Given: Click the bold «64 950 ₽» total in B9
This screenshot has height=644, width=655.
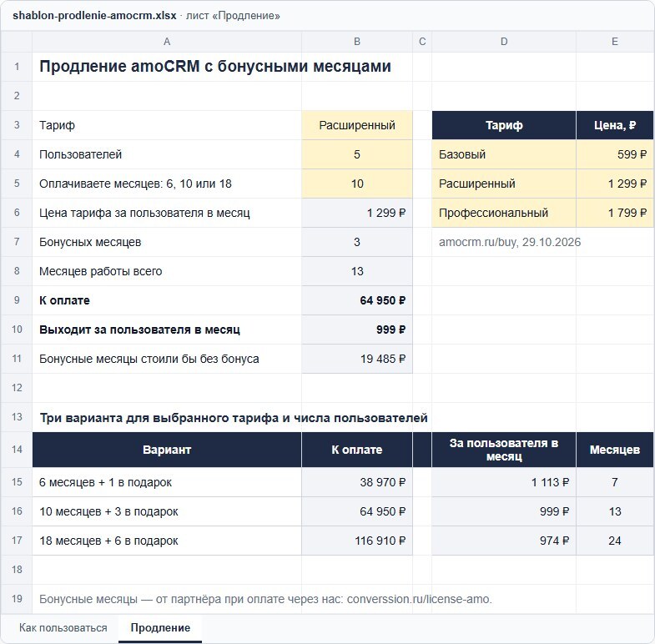Looking at the screenshot, I should tap(357, 300).
